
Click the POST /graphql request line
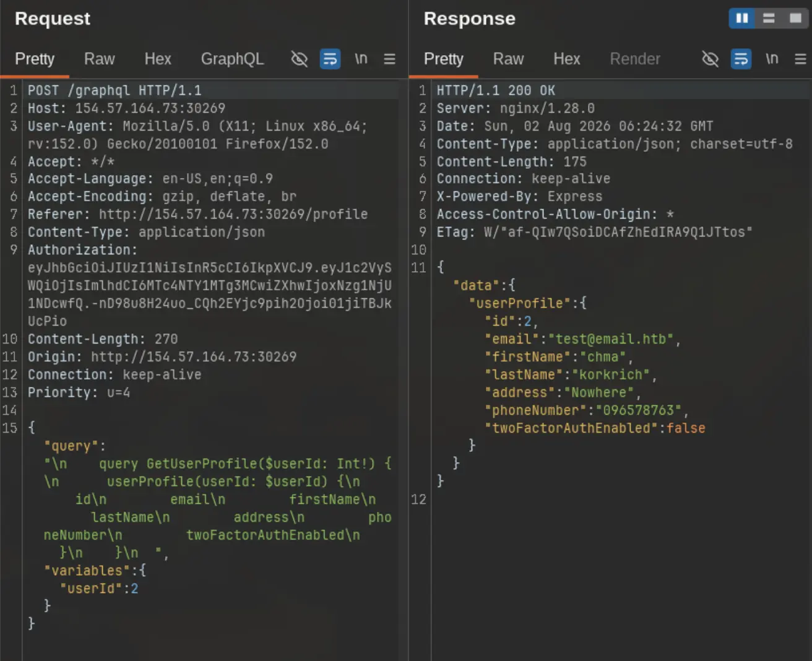(x=114, y=90)
